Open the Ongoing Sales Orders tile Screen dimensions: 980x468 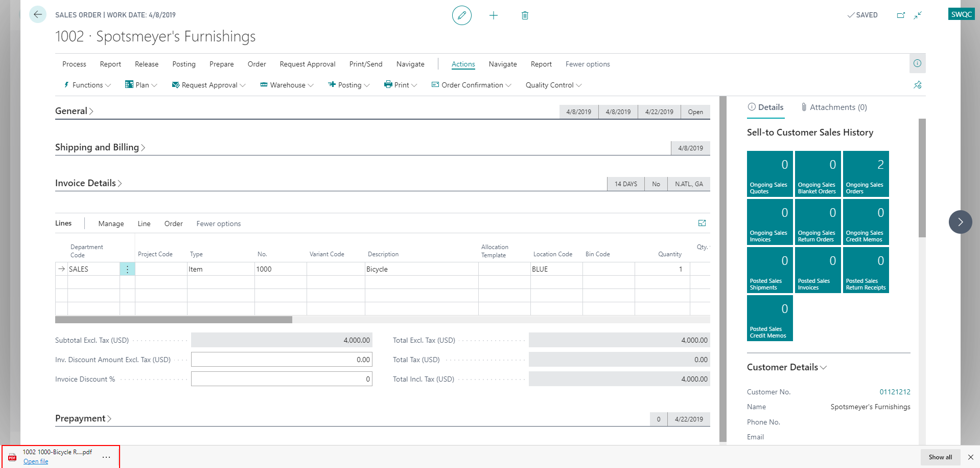click(x=866, y=174)
